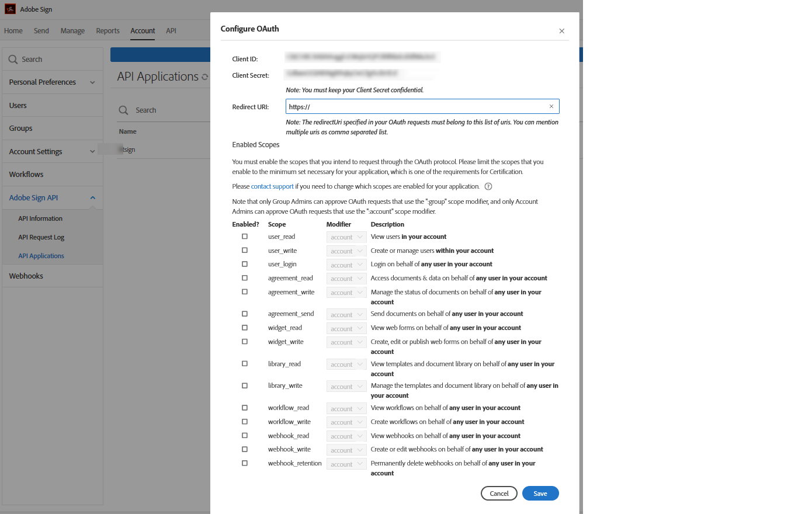Click the Adobe Sign logo
This screenshot has width=812, height=514.
click(9, 9)
